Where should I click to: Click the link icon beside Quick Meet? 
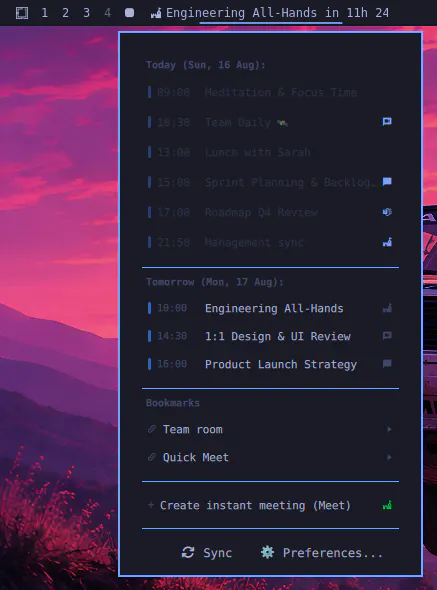point(152,457)
